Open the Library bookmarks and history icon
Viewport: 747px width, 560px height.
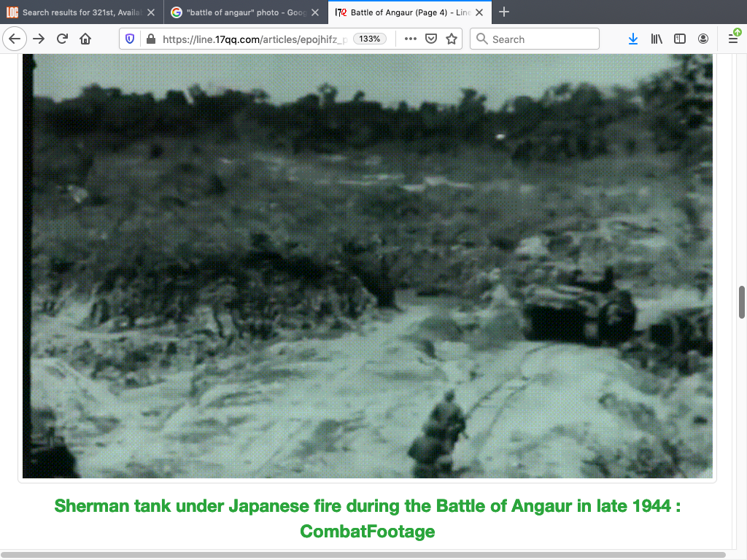pyautogui.click(x=657, y=39)
